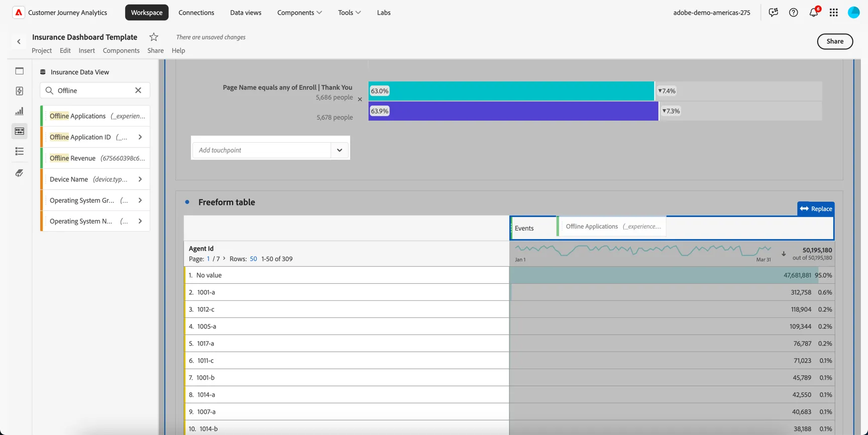The width and height of the screenshot is (868, 435).
Task: Open the notifications bell
Action: [814, 13]
